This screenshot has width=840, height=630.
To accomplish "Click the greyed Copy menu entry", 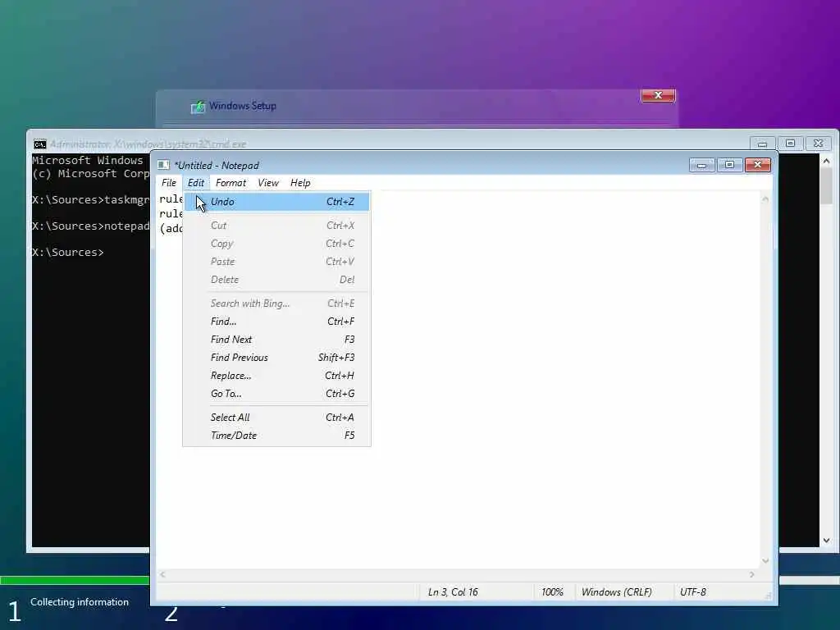I will tap(277, 244).
